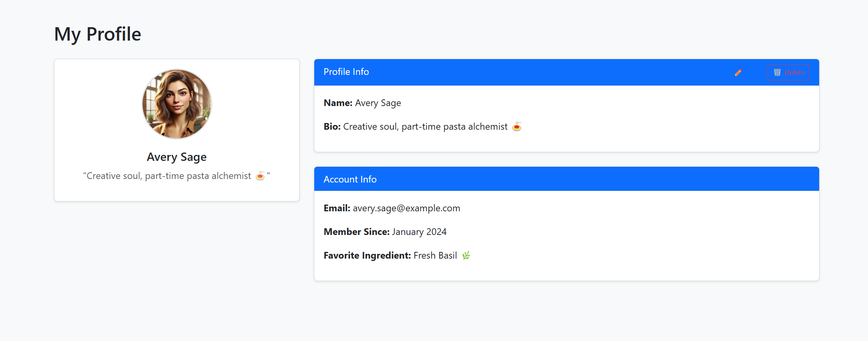Click the basil leaf emoji beside Fresh Basil
The height and width of the screenshot is (341, 868).
point(466,255)
